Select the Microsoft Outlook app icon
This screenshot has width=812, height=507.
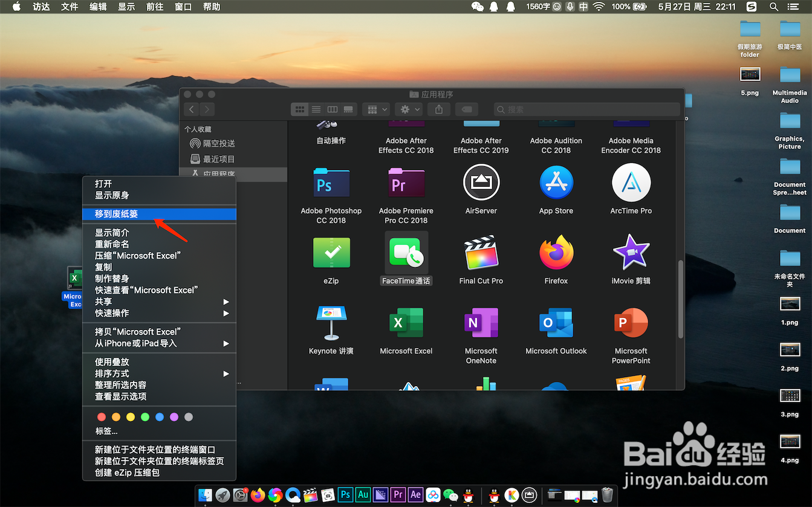(556, 323)
